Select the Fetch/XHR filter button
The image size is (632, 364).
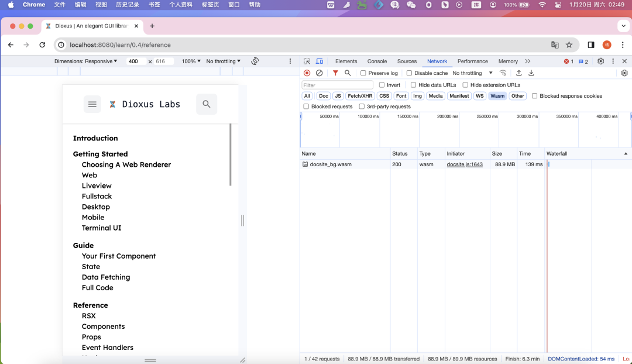tap(359, 96)
